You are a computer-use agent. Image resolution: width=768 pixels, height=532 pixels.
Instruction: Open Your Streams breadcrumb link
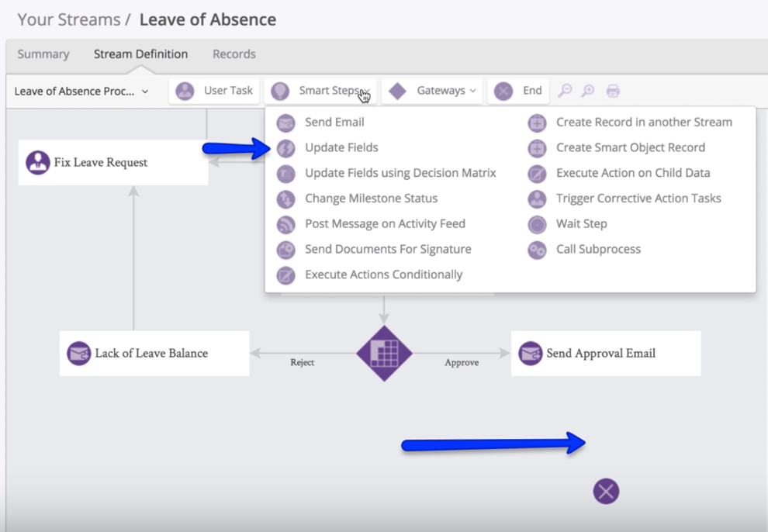pos(68,19)
